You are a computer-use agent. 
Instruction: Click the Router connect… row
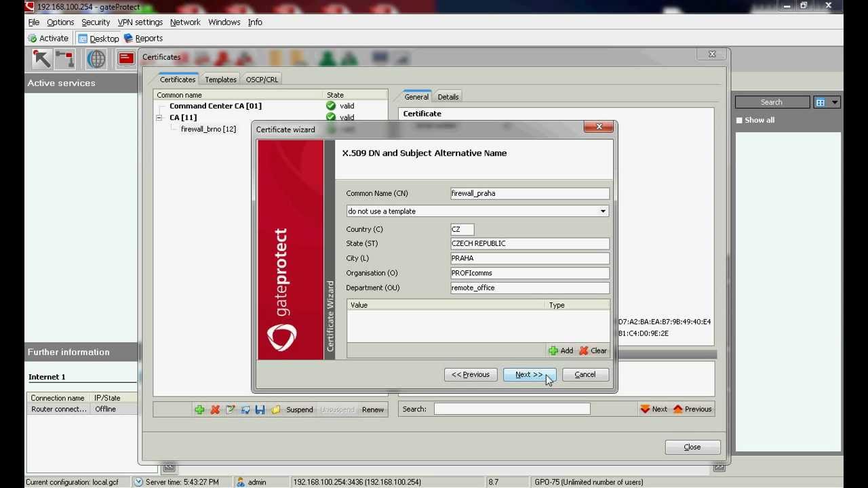pyautogui.click(x=82, y=409)
